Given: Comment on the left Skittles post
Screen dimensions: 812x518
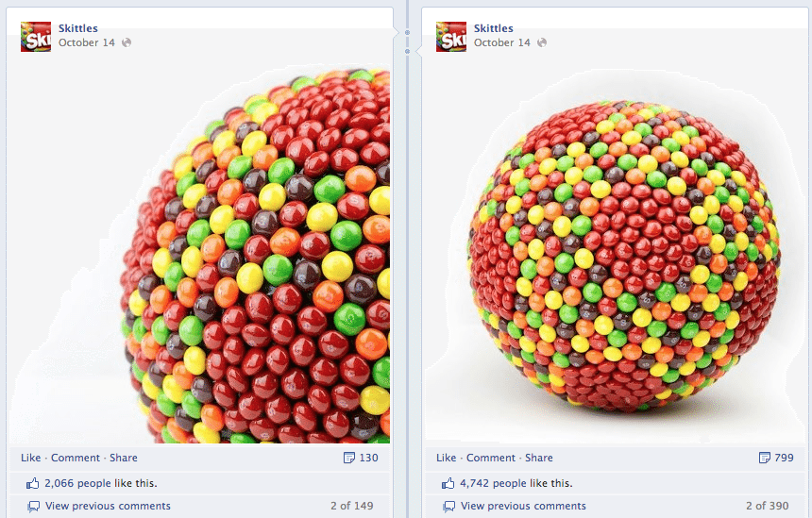Looking at the screenshot, I should (76, 458).
